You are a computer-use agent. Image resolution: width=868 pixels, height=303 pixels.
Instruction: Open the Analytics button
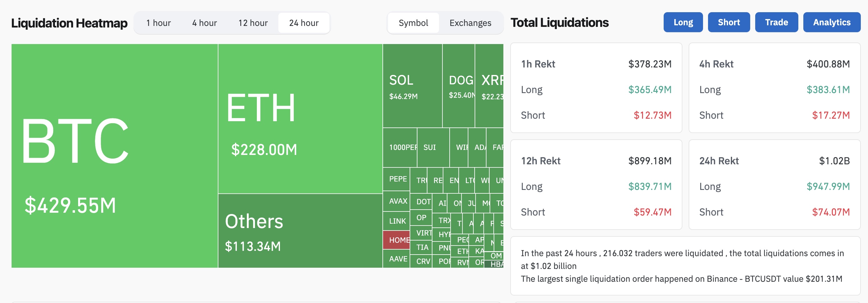tap(831, 22)
